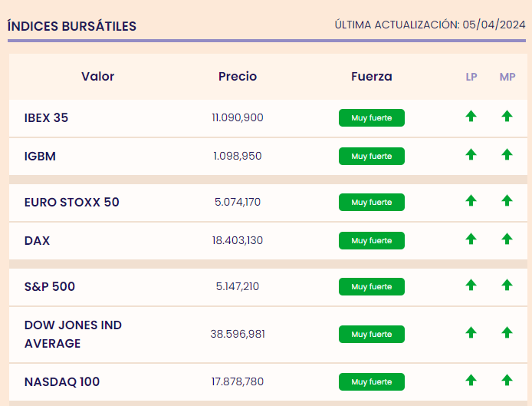Click the Muy fuerte badge for NASDAQ 100
The height and width of the screenshot is (406, 532).
[x=371, y=381]
